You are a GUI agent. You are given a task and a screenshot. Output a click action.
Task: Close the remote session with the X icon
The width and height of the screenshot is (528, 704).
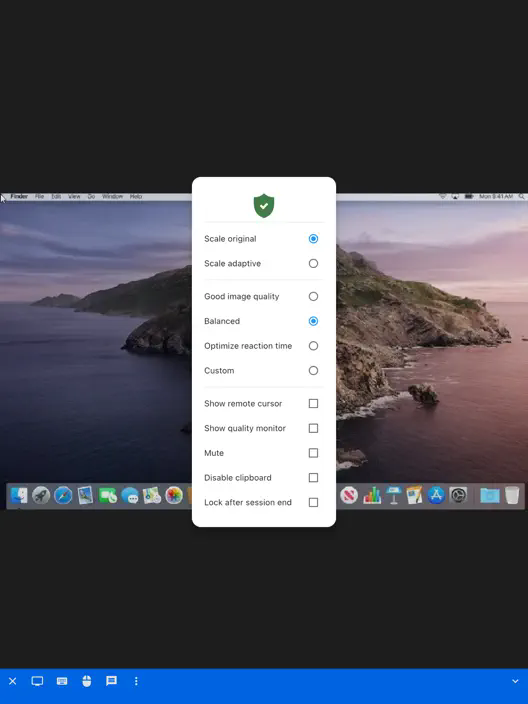tap(13, 681)
